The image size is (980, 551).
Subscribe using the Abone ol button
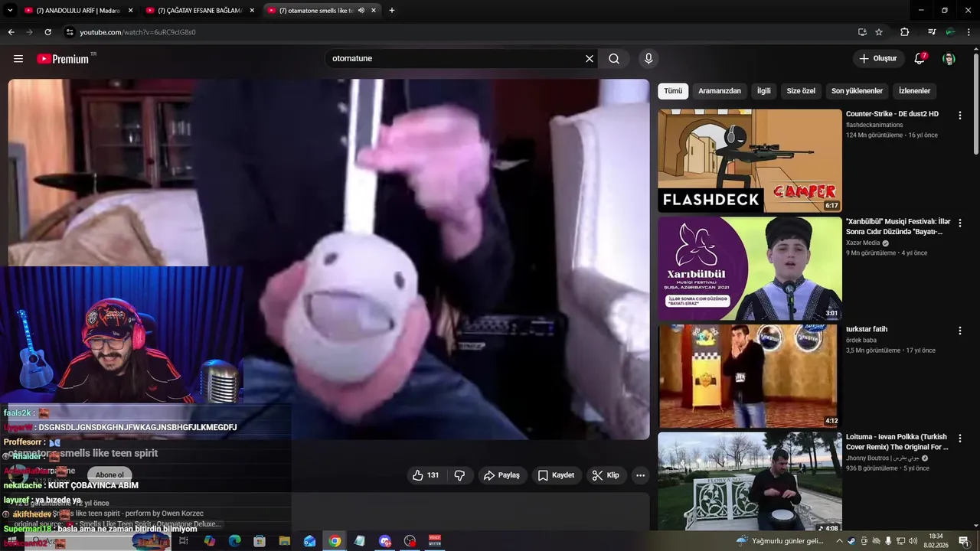109,475
